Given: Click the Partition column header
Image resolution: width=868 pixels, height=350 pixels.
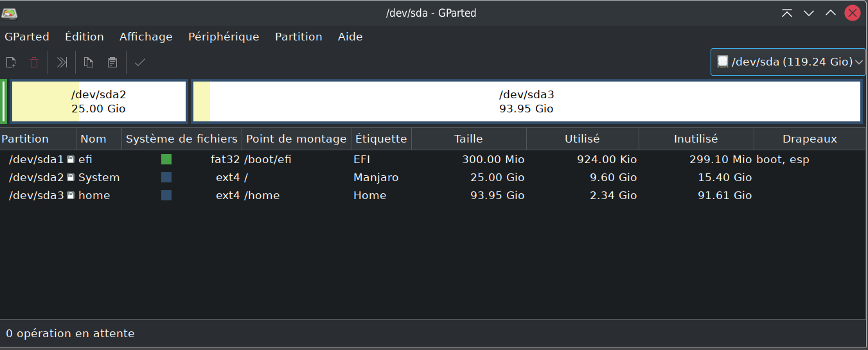Looking at the screenshot, I should 38,139.
